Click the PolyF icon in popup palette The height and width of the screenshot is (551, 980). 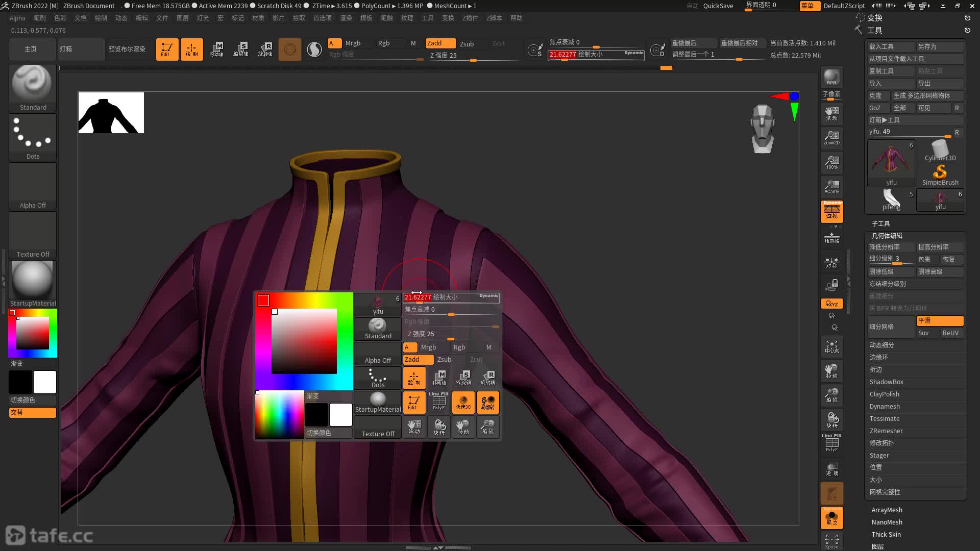click(x=439, y=403)
